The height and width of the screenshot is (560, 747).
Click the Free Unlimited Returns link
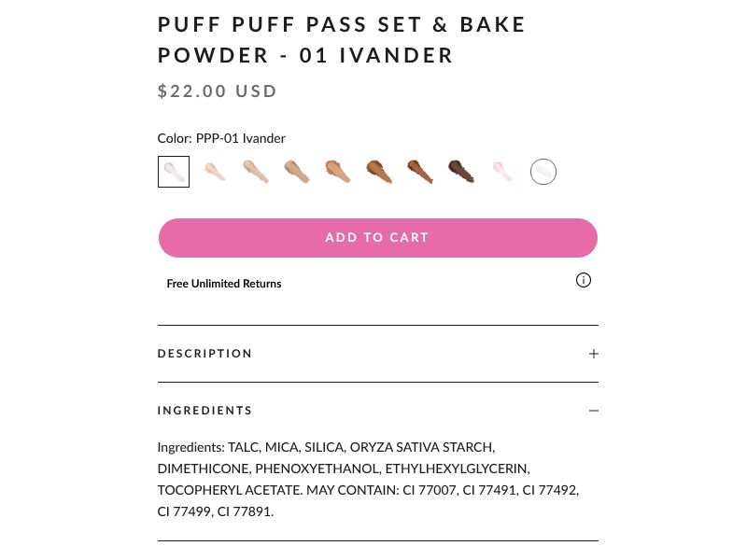(x=224, y=283)
